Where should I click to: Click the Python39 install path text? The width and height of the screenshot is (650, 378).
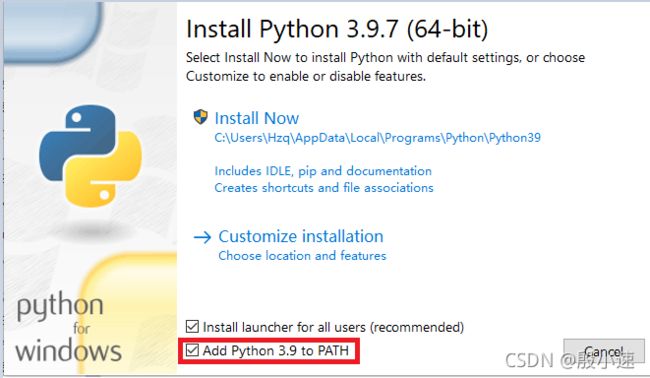pyautogui.click(x=377, y=138)
